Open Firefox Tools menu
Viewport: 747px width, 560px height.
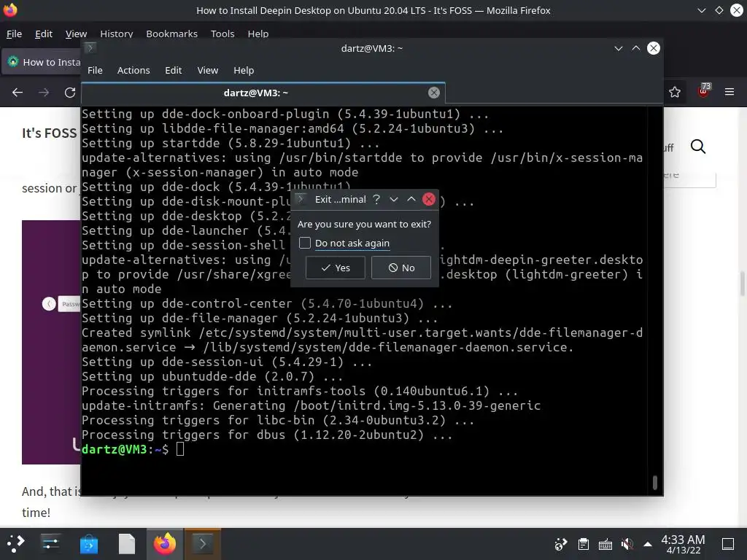tap(222, 34)
